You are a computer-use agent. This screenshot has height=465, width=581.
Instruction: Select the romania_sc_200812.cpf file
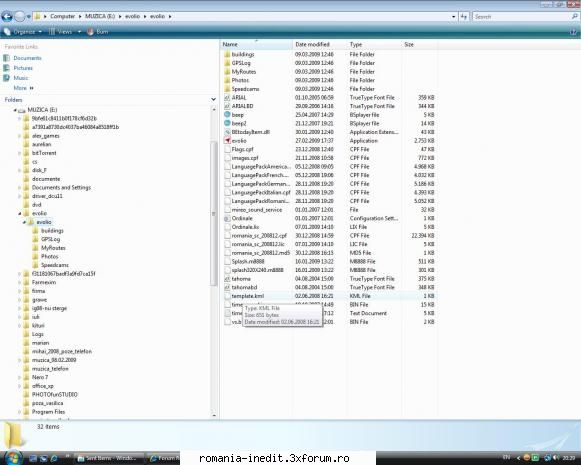click(x=259, y=236)
